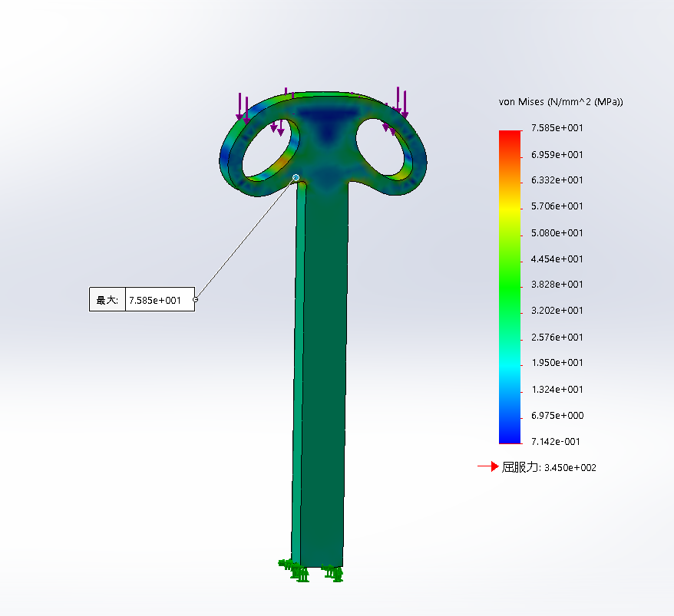
Task: Click the legend value 2.576e+001
Action: click(557, 338)
